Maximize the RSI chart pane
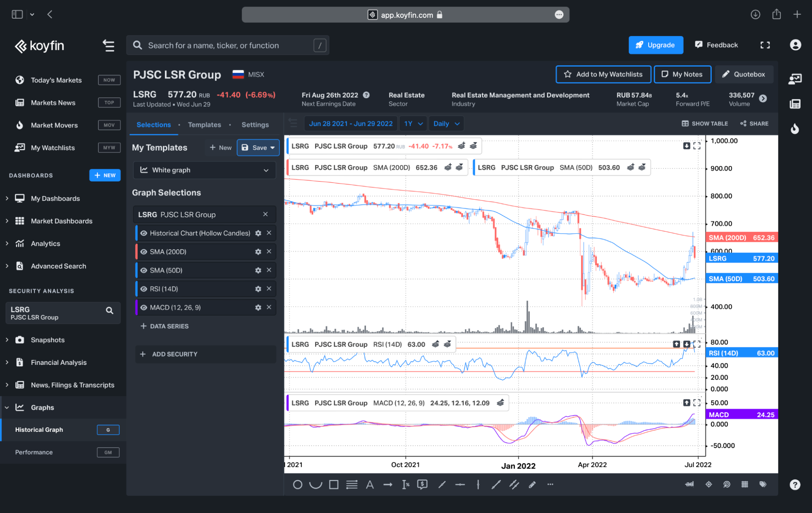812x513 pixels. [697, 344]
